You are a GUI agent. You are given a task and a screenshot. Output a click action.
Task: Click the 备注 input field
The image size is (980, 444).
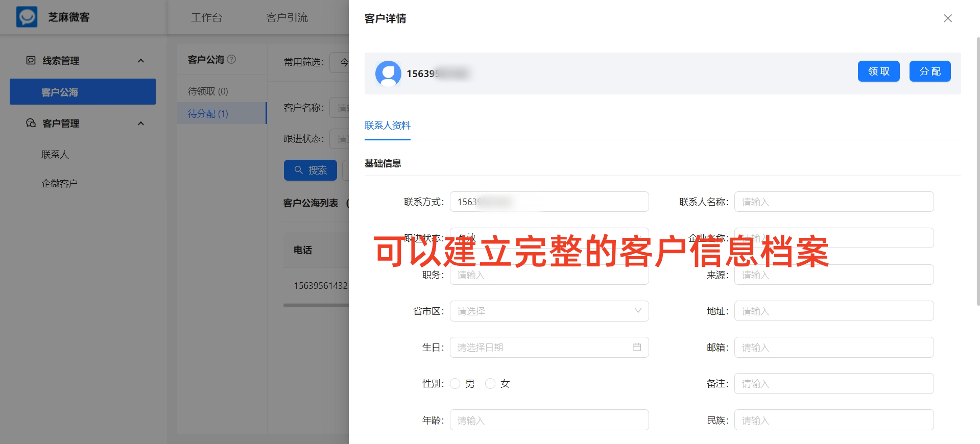834,383
